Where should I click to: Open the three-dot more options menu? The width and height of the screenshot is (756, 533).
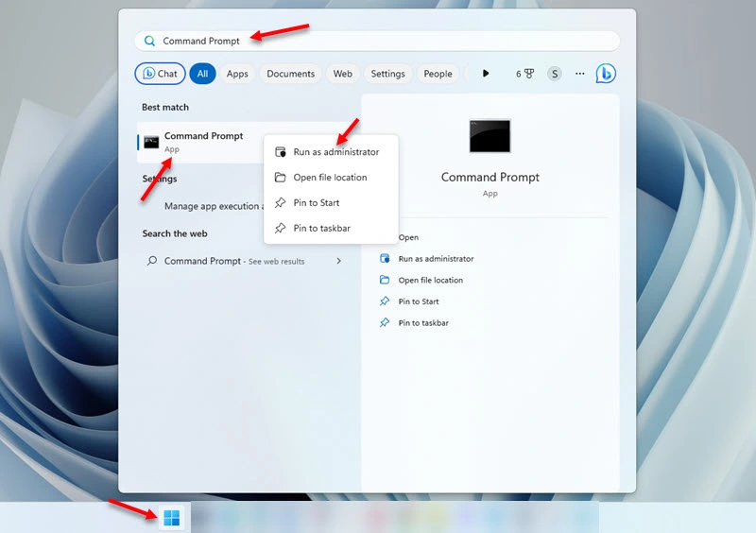[580, 74]
